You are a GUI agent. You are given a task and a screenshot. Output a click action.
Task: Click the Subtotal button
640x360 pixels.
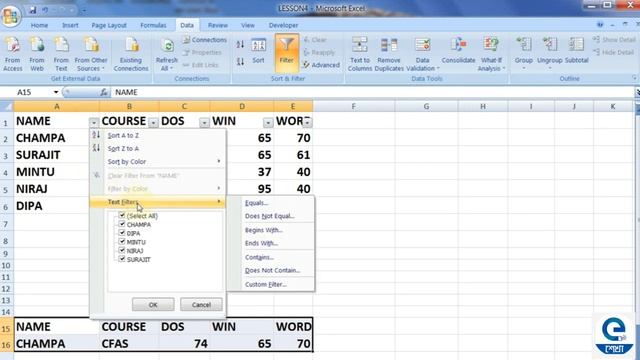coord(576,51)
